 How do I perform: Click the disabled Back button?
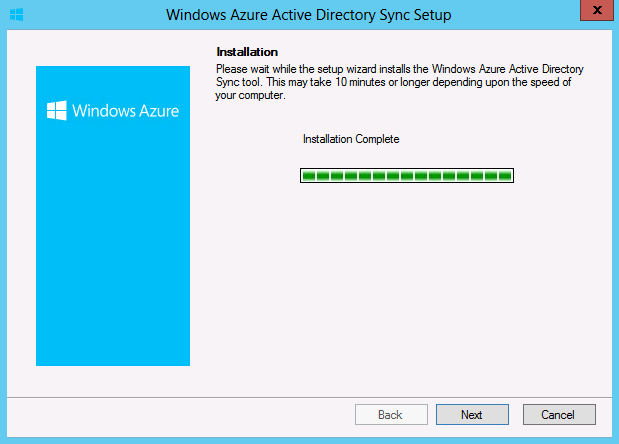tap(391, 414)
